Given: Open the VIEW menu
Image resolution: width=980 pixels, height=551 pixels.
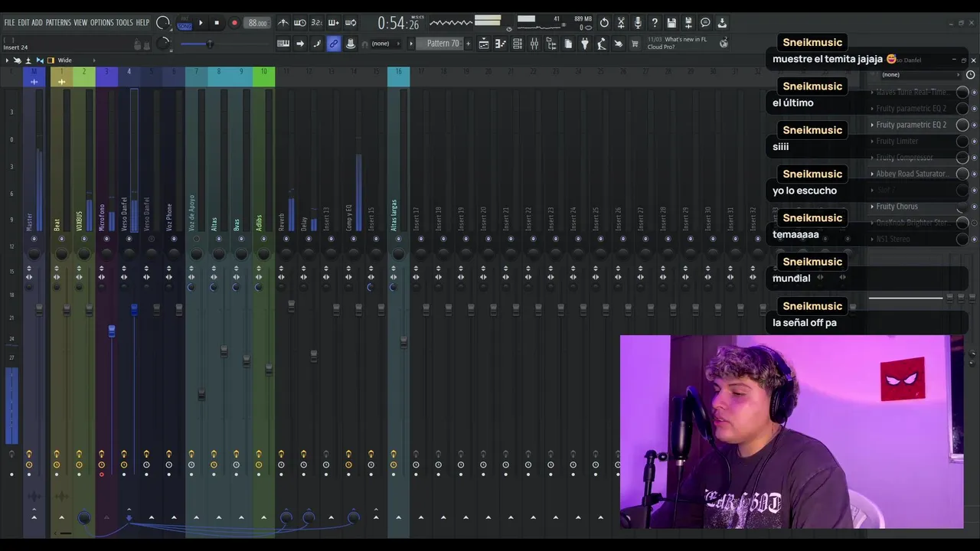Looking at the screenshot, I should (80, 22).
